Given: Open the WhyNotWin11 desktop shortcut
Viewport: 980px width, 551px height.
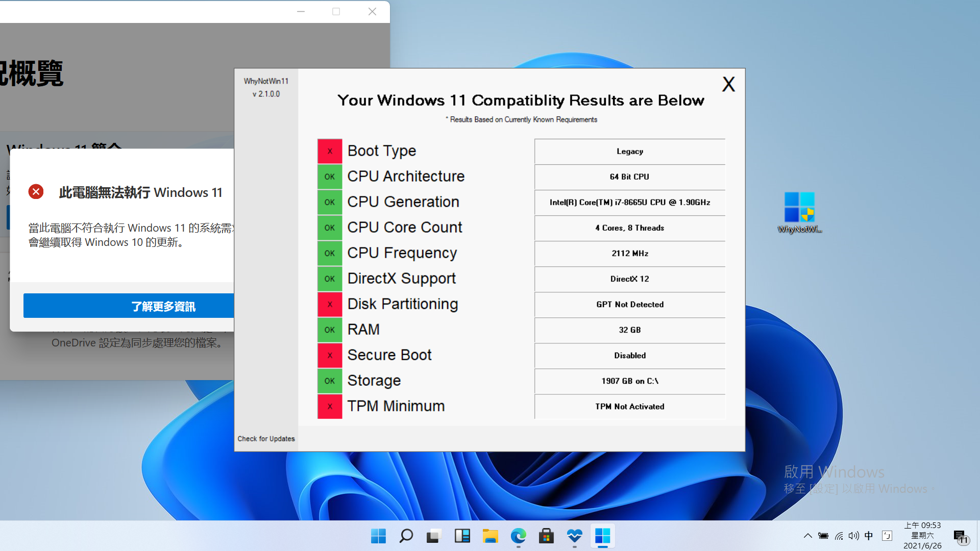Looking at the screenshot, I should click(x=799, y=212).
